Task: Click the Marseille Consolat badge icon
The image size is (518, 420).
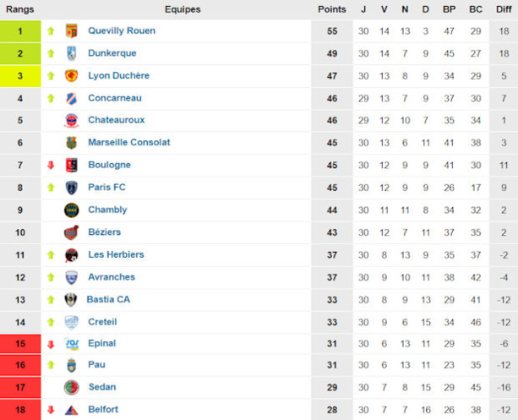Action: 72,143
